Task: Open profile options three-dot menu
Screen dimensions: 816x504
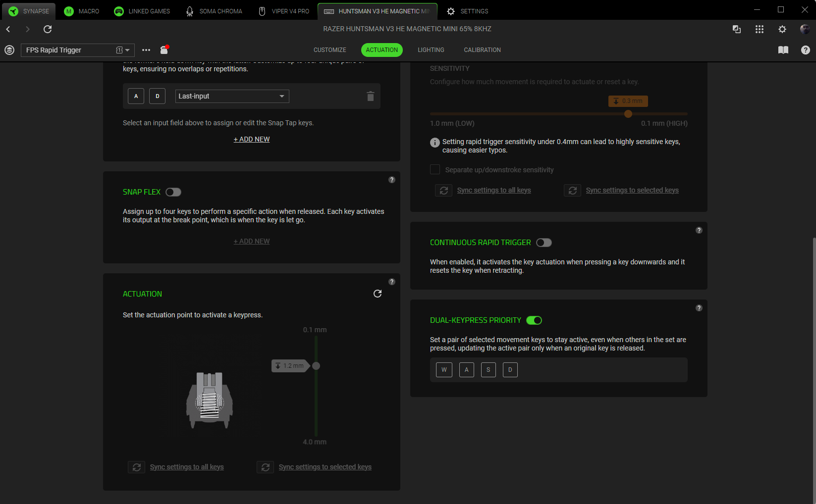Action: point(146,50)
